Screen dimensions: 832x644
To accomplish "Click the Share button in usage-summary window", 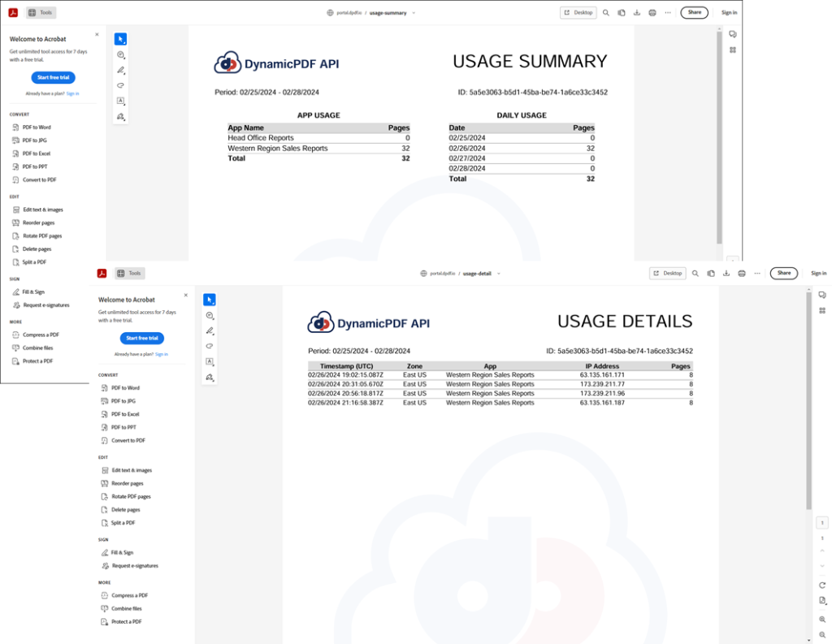I will coord(695,12).
